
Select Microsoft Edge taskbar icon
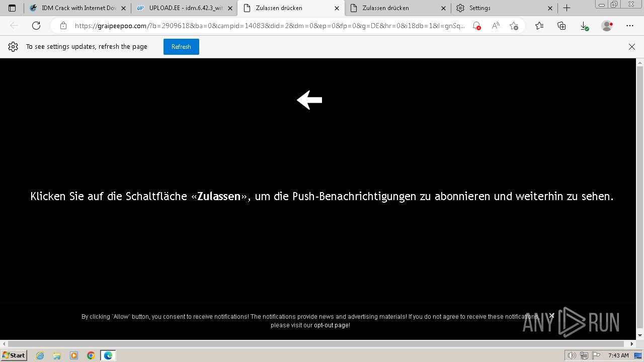pos(108,355)
